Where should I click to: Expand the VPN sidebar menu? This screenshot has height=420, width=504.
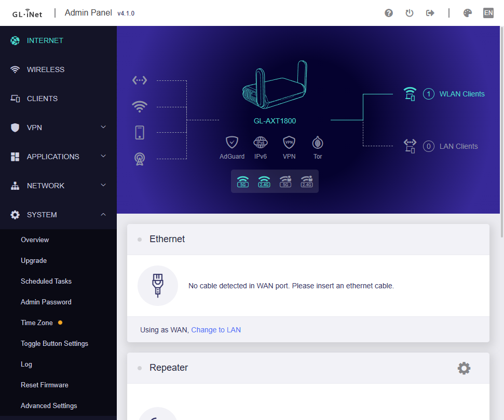[x=58, y=128]
